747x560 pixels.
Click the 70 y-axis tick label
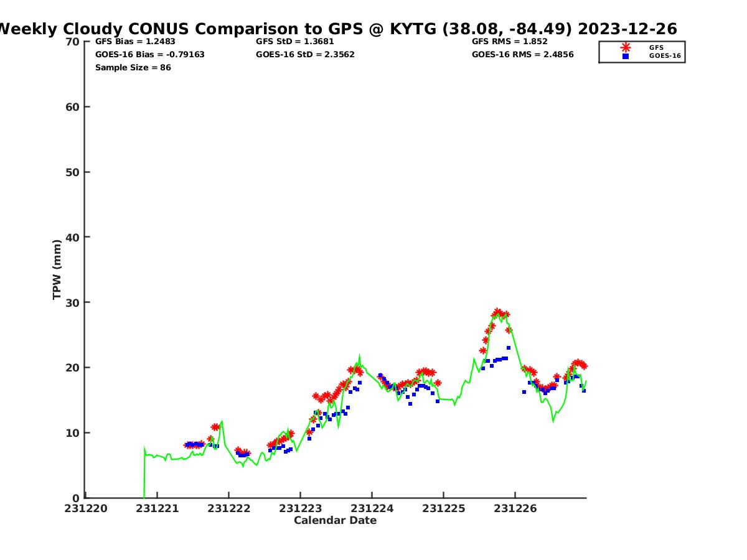[x=73, y=42]
